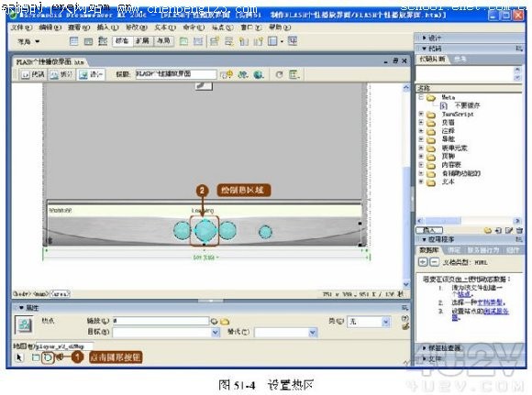Click the minus button in 数据库 panel
This screenshot has height=395, width=532.
pyautogui.click(x=435, y=262)
